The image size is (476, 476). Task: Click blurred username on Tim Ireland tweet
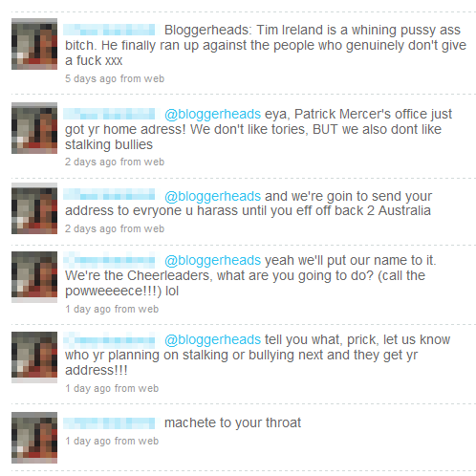click(x=109, y=30)
